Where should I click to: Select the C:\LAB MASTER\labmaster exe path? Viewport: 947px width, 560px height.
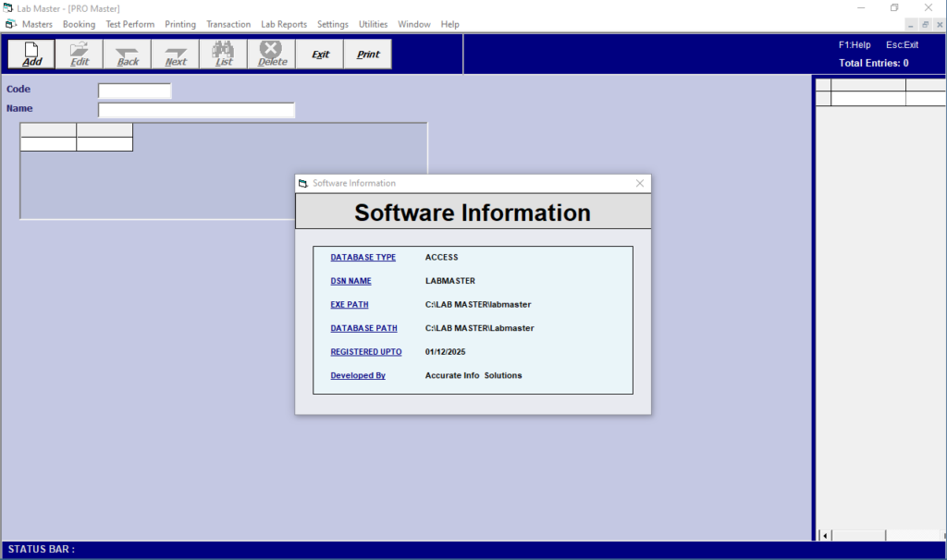pyautogui.click(x=478, y=304)
